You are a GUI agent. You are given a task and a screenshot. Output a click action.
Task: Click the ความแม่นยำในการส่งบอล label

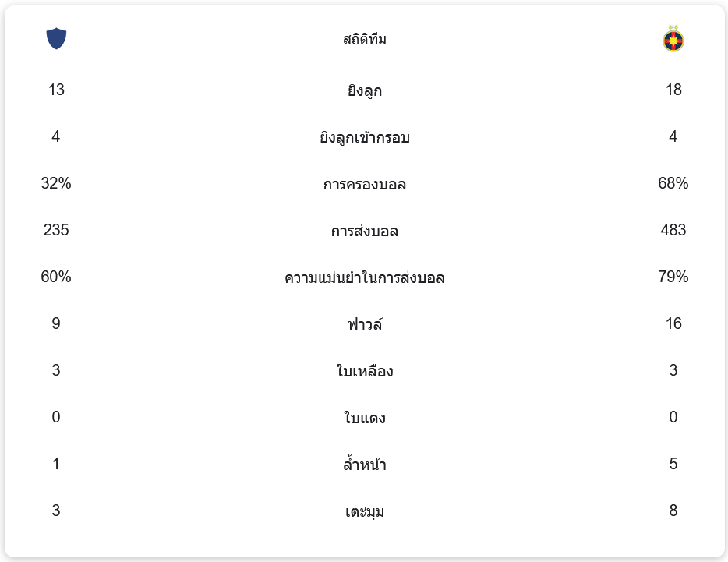(x=365, y=277)
